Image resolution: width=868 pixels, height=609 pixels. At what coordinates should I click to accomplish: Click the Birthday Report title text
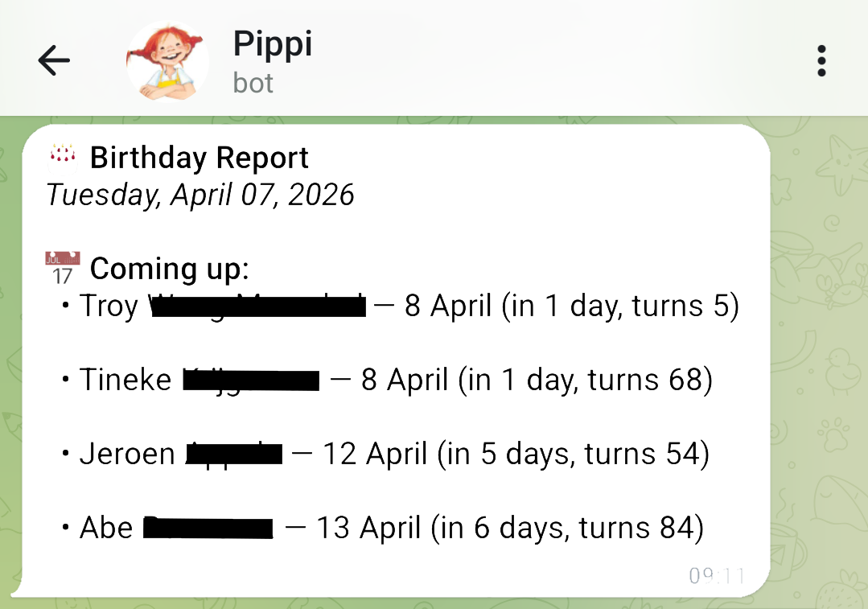(198, 157)
